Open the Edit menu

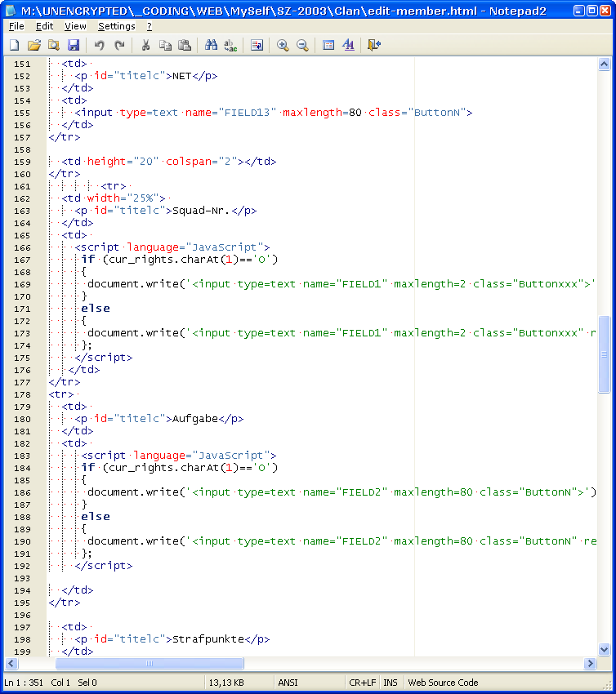[x=44, y=26]
